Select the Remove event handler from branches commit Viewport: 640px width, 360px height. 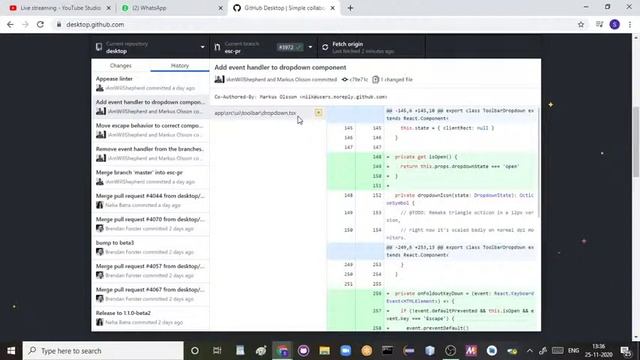[x=151, y=153]
